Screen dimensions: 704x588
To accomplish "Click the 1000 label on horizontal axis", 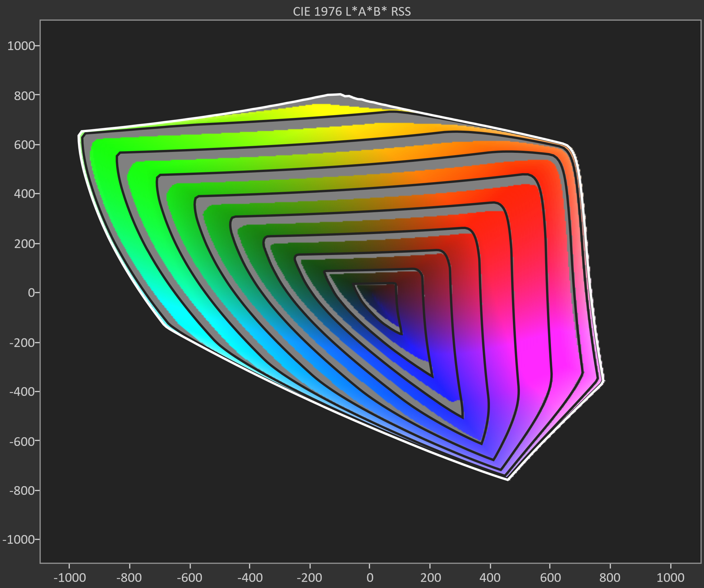I will coord(670,578).
